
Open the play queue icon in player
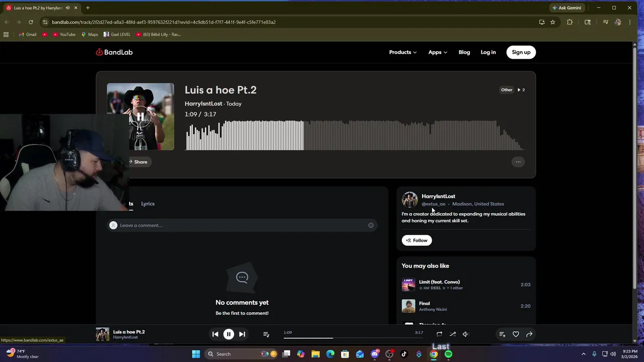266,334
